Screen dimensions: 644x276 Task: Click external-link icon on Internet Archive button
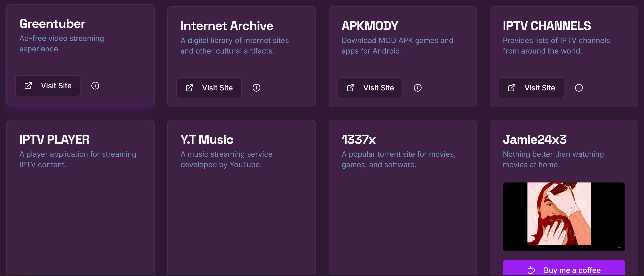pos(189,88)
